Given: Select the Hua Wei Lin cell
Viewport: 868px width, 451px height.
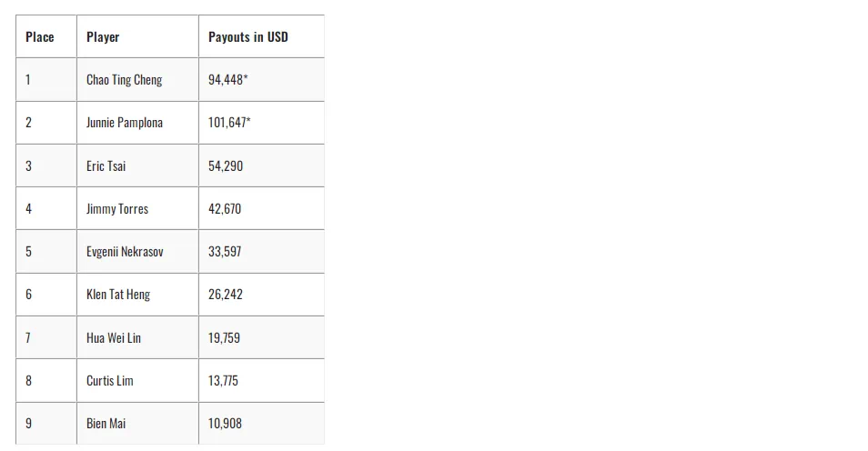Looking at the screenshot, I should [114, 338].
